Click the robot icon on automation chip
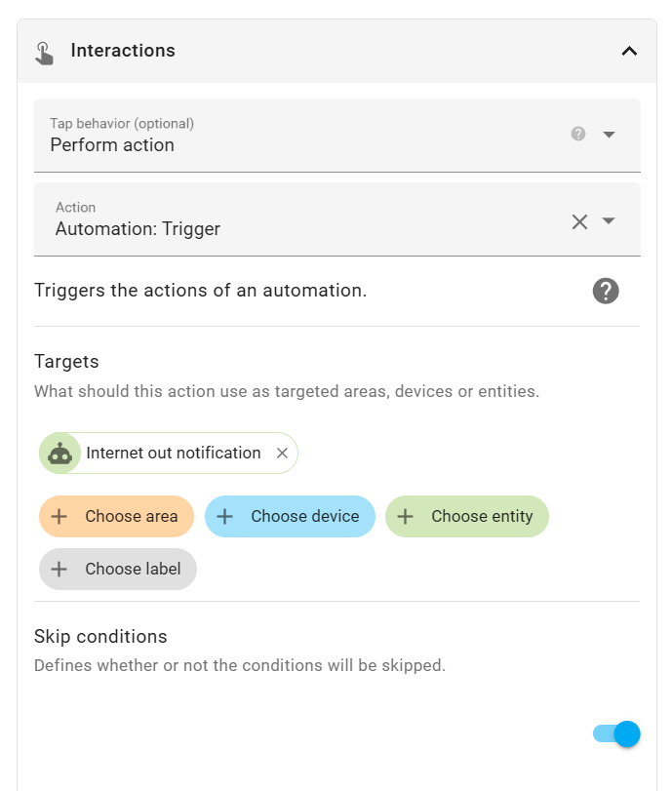 point(60,453)
